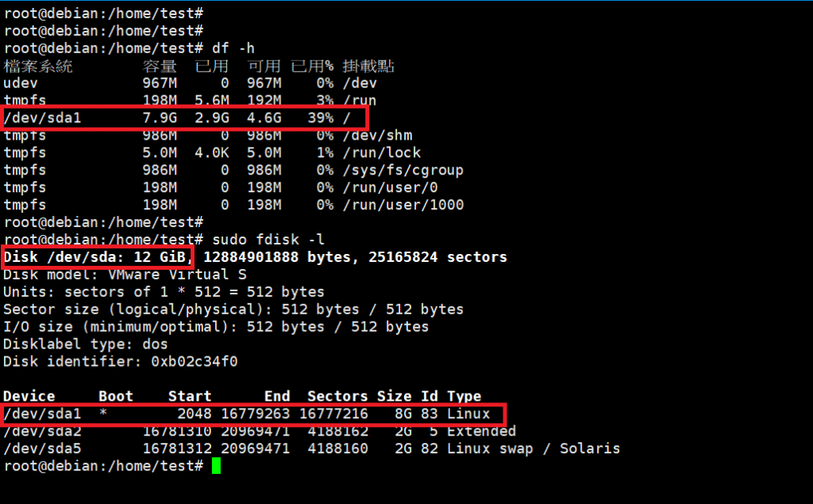Screen dimensions: 813x504
Task: Click the '檔案系統' column header
Action: click(x=38, y=66)
